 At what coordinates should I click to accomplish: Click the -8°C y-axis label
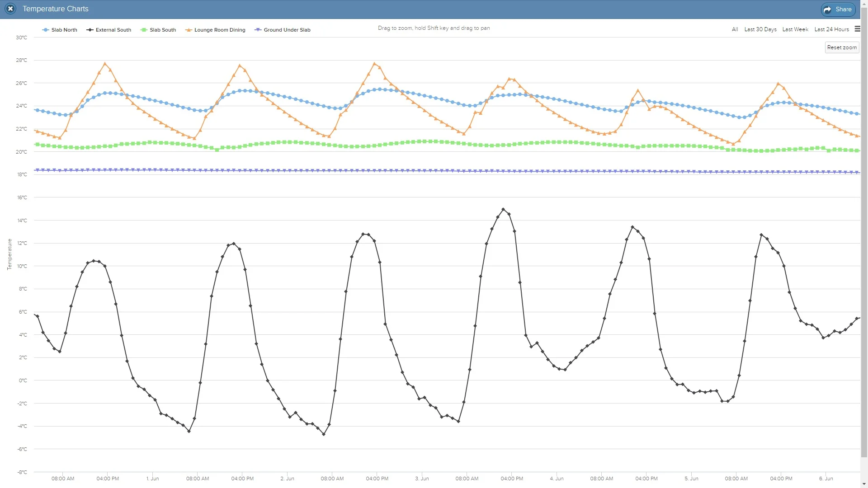[22, 472]
